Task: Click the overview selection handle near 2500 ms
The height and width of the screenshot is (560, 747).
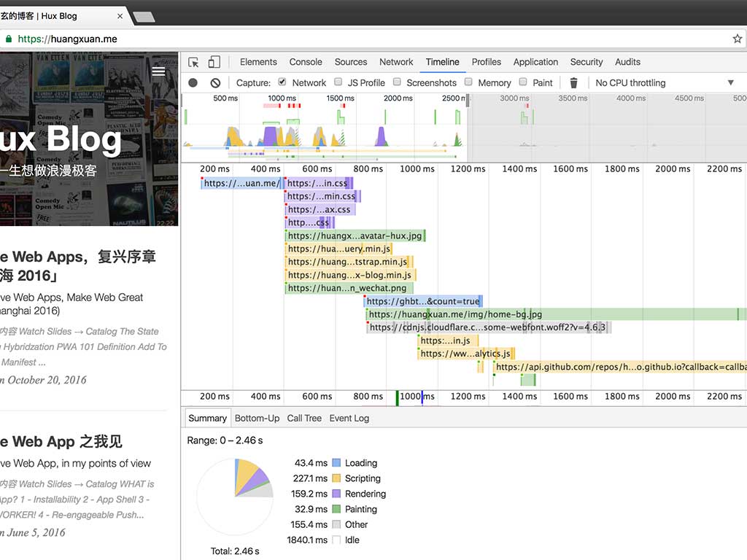Action: (468, 101)
